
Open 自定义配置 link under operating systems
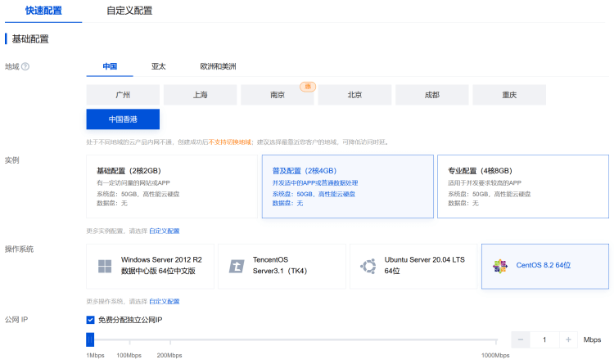165,301
